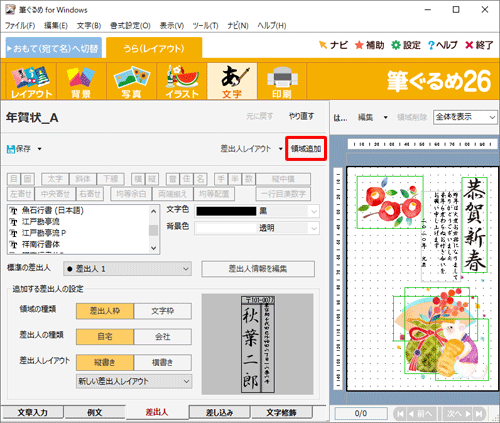Go to last record in preview navigator

coord(479,414)
